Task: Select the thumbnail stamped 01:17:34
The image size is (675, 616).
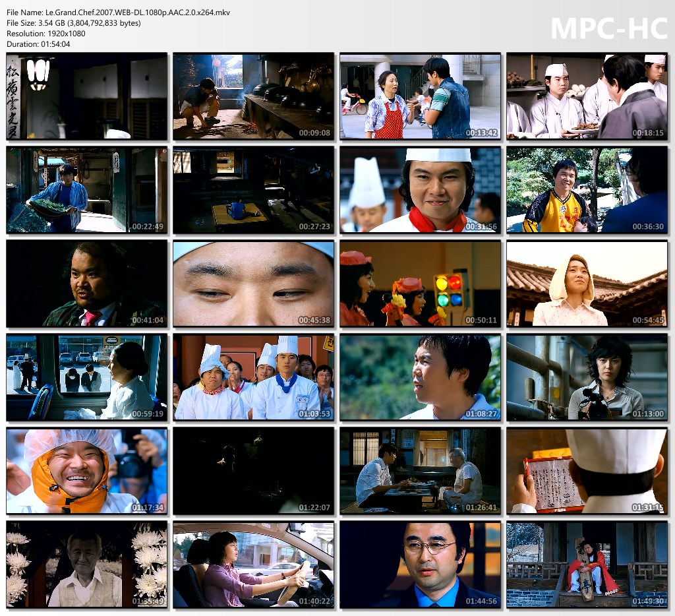Action: (87, 471)
